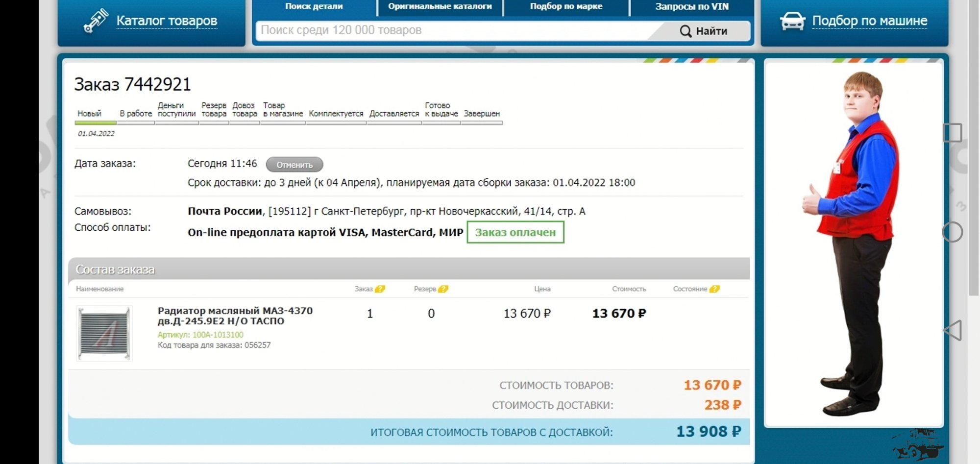980x464 pixels.
Task: Select the Довоз товара status step
Action: click(x=245, y=109)
